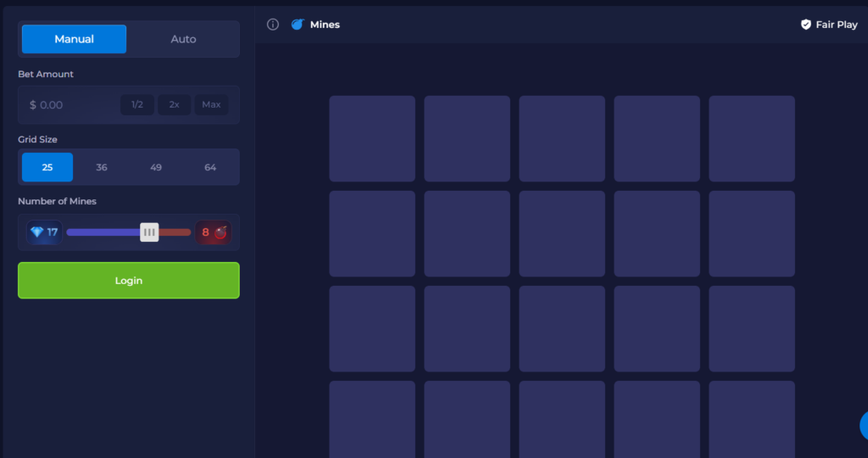Double the bet with the 2x button
This screenshot has height=458, width=868.
(174, 105)
